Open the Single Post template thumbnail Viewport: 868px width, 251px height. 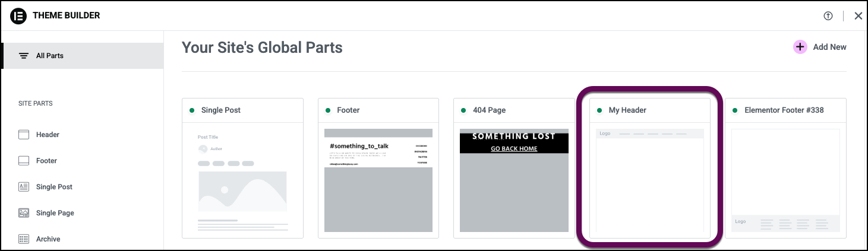coord(242,180)
